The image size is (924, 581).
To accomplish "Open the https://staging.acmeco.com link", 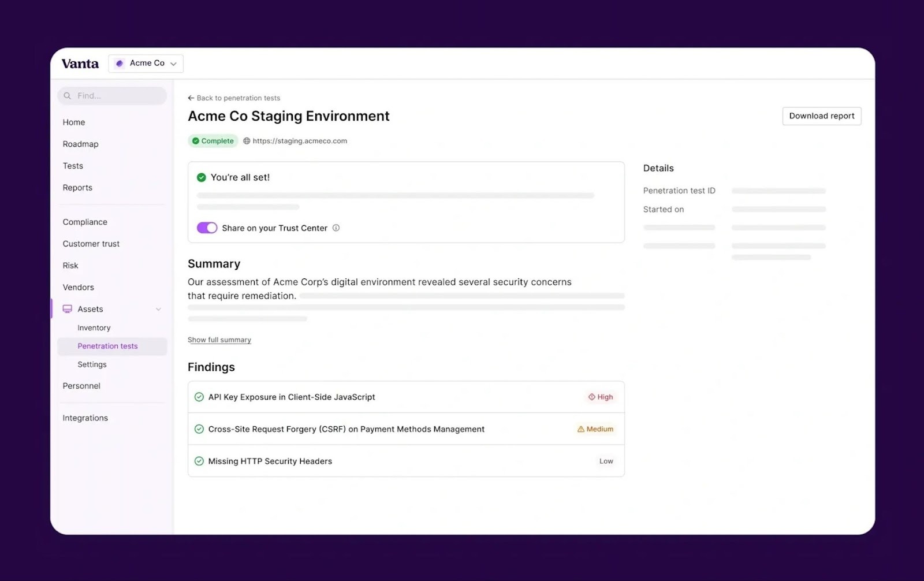I will [300, 141].
